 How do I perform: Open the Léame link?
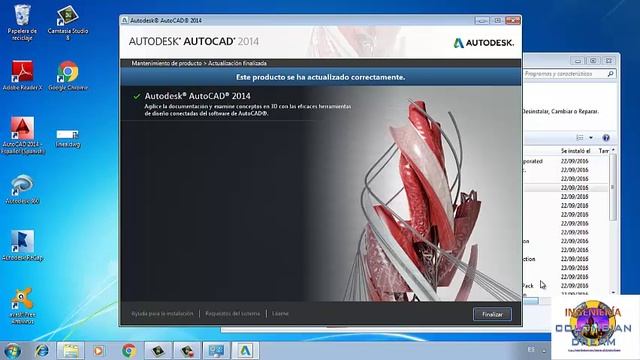click(280, 313)
